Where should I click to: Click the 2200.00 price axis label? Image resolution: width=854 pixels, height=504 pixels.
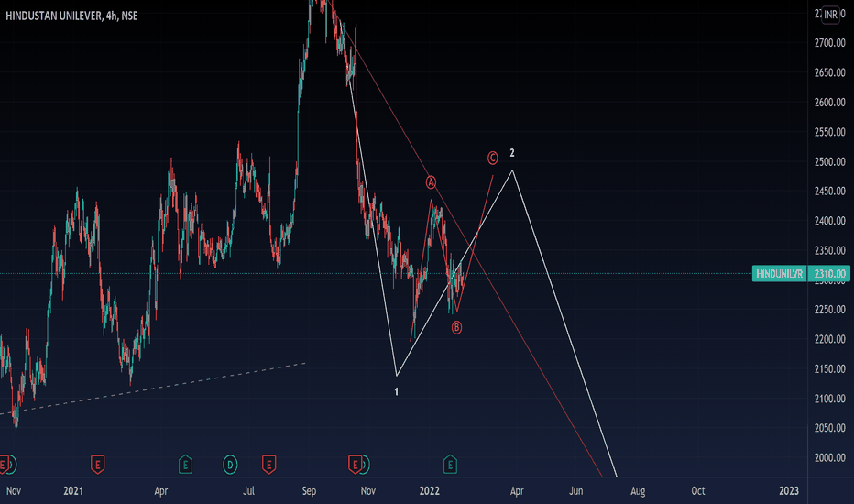829,339
